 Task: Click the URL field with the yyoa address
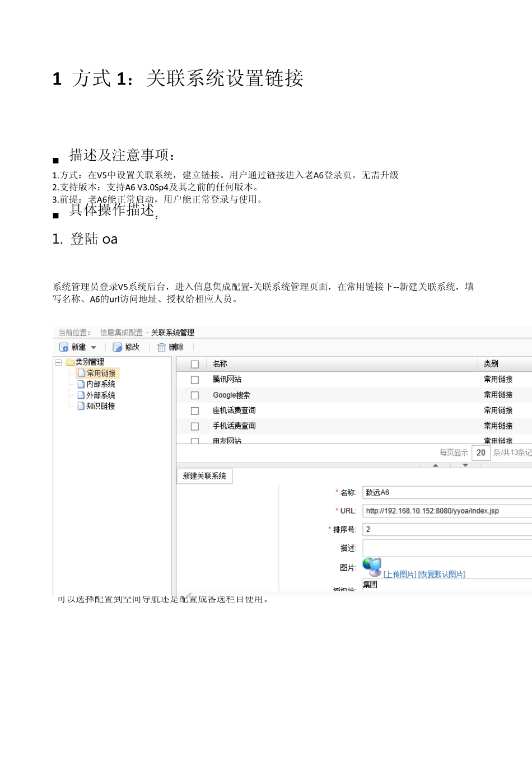pyautogui.click(x=447, y=511)
